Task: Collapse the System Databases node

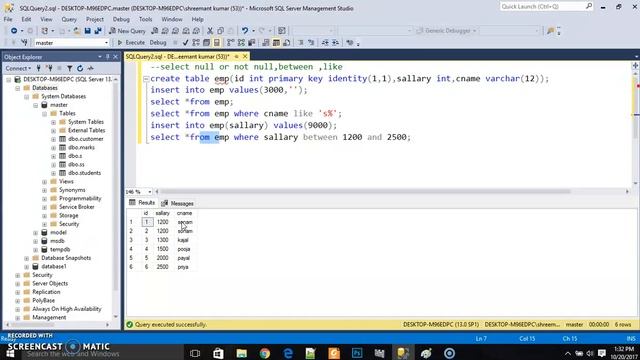Action: [x=27, y=96]
